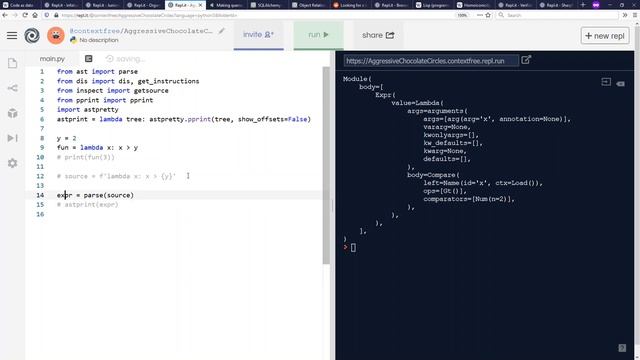Close the active Repl.it browser tab
The height and width of the screenshot is (360, 640).
(200, 5)
